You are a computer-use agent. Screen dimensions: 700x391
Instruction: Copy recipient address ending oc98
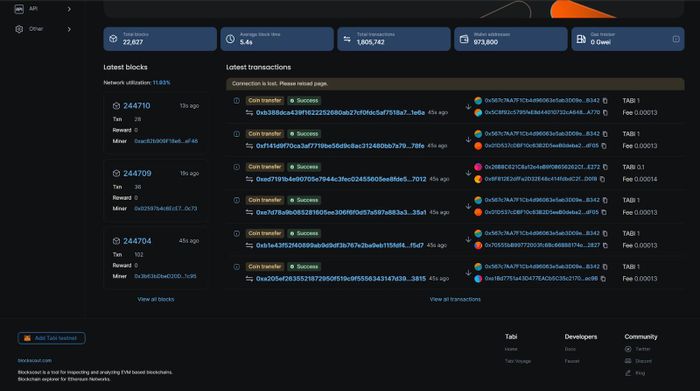point(603,279)
